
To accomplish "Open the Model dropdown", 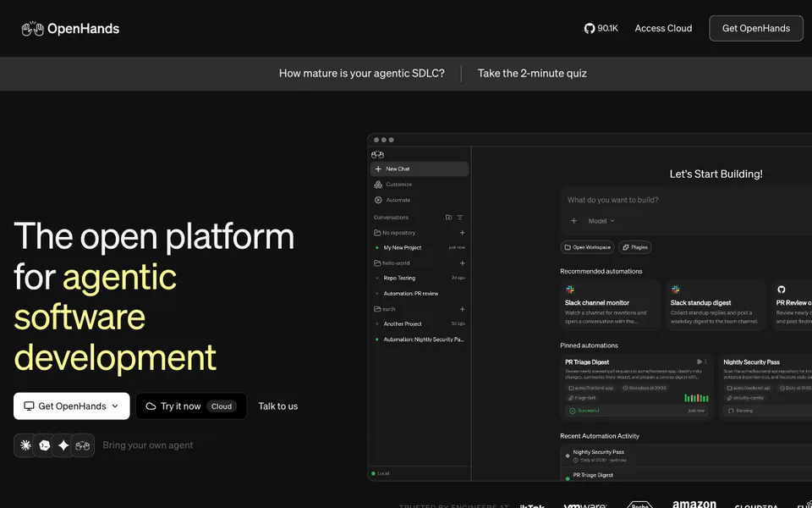I will pos(601,221).
